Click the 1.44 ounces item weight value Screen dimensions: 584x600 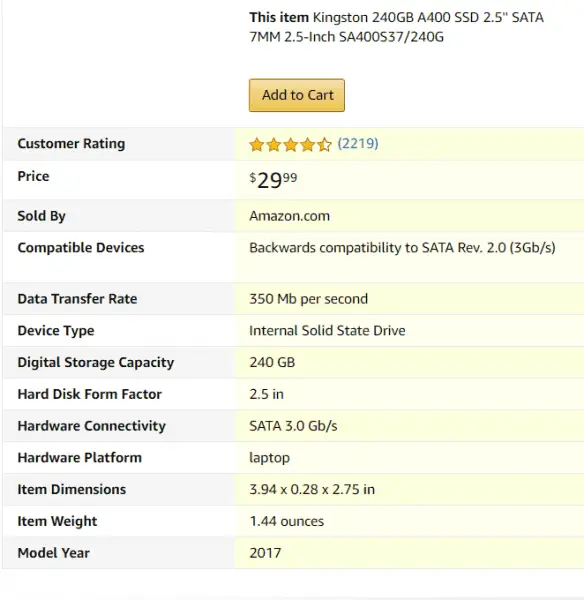(287, 521)
